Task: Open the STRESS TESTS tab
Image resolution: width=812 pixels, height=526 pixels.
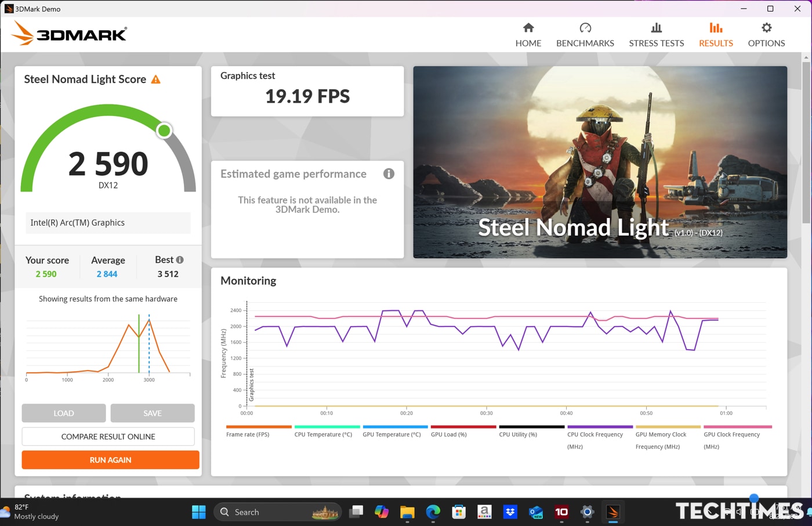Action: coord(656,35)
